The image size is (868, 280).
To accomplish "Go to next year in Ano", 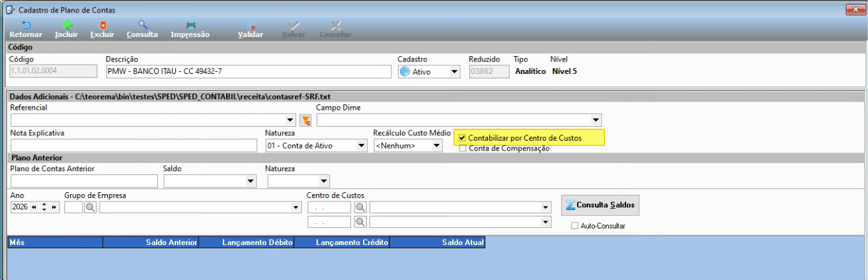I will pyautogui.click(x=54, y=207).
